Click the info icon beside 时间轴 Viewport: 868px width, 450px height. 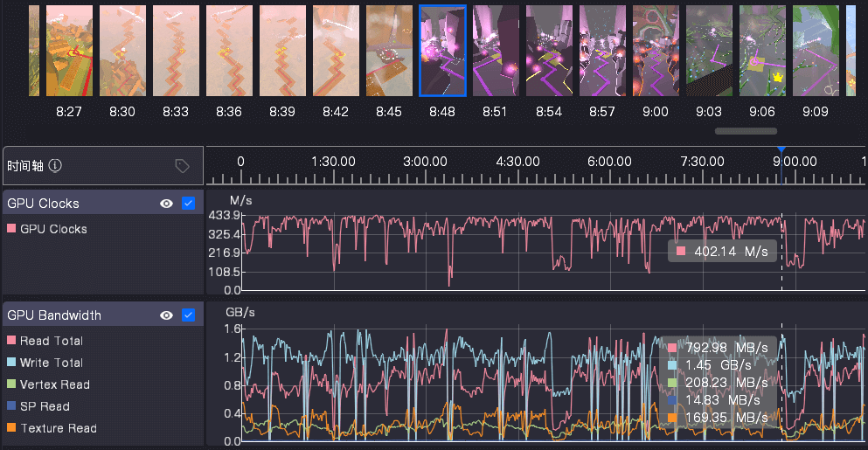55,166
